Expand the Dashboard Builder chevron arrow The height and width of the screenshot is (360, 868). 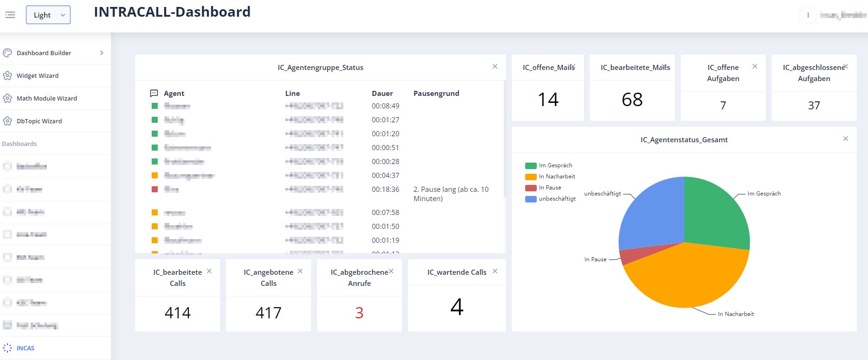(x=102, y=53)
